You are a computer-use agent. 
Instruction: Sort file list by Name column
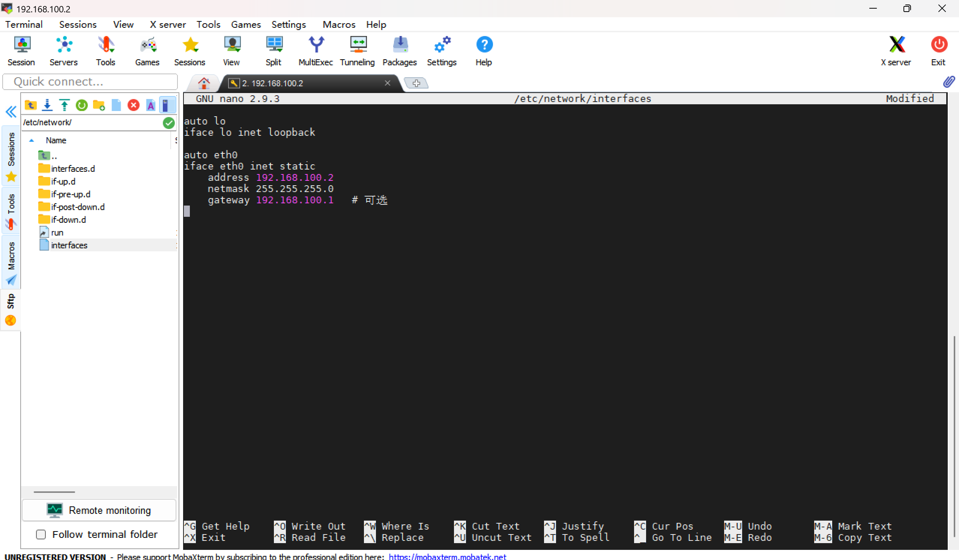[56, 140]
